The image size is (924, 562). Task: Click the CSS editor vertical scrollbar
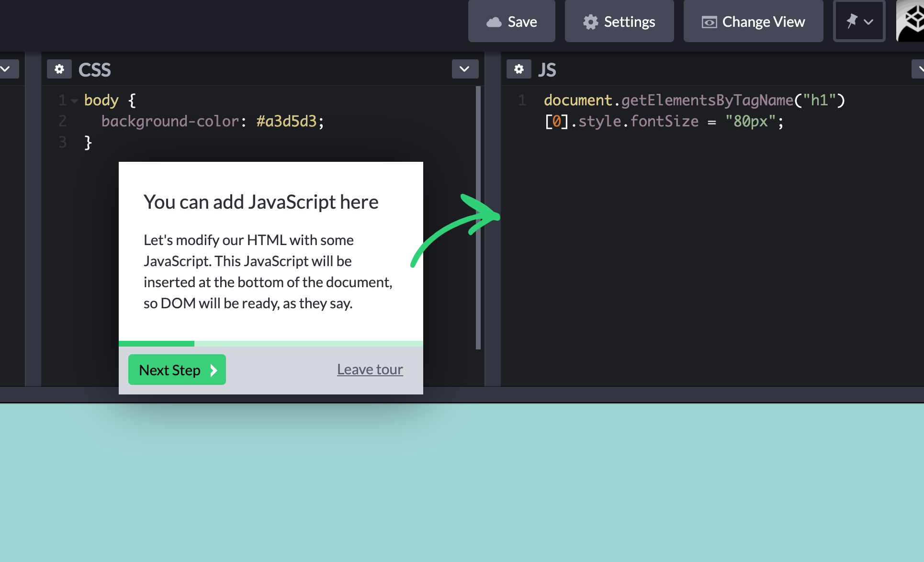(478, 218)
